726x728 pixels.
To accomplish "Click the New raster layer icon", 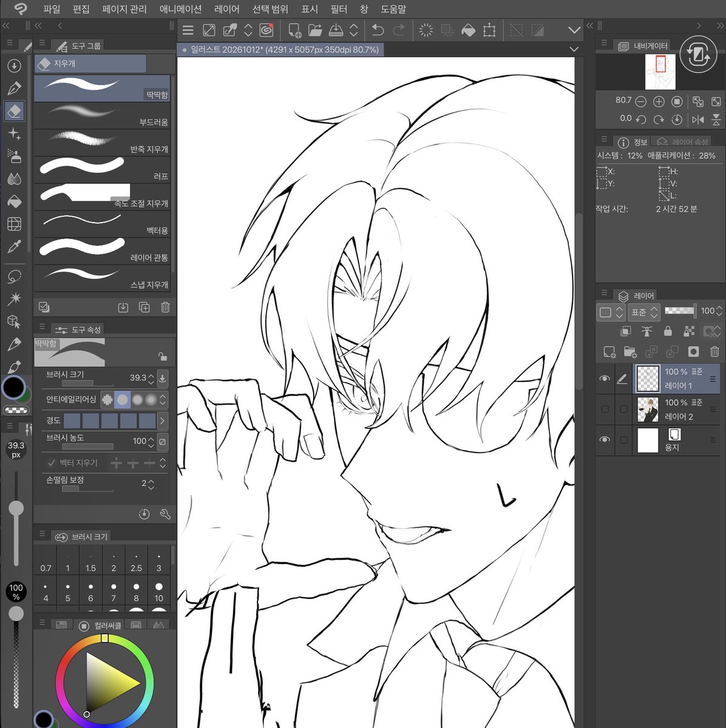I will pos(609,351).
